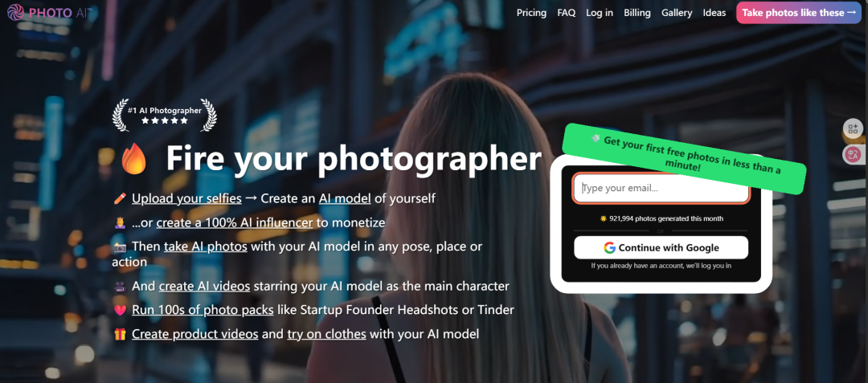
Task: Click the Google logo icon
Action: click(x=609, y=247)
